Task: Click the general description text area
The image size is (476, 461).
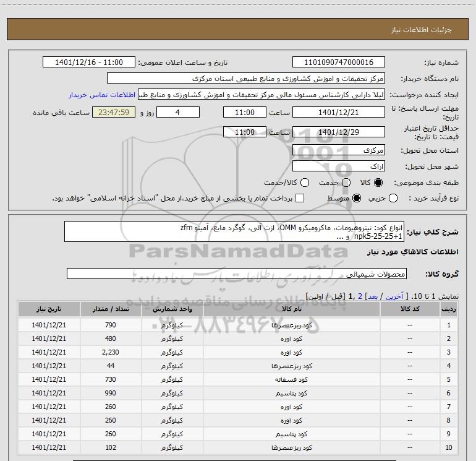Action: [x=234, y=231]
